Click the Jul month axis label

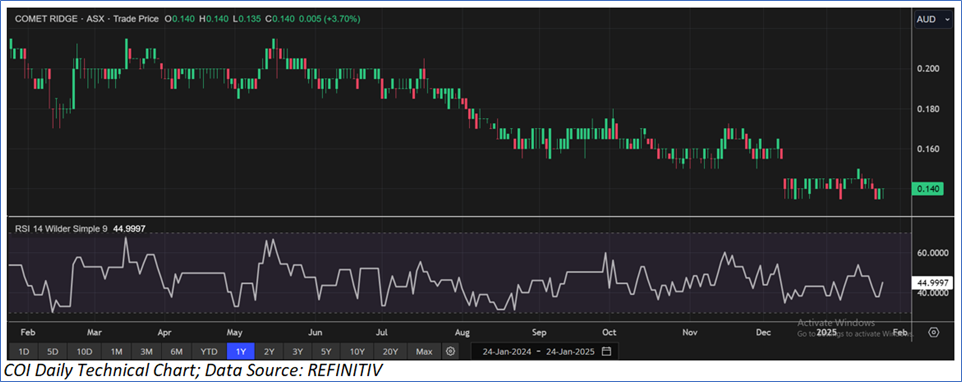click(x=381, y=332)
